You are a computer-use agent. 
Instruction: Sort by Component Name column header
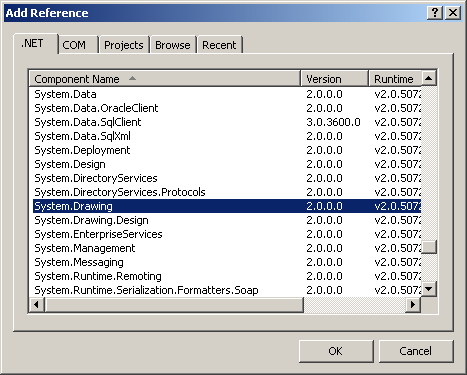tap(165, 79)
